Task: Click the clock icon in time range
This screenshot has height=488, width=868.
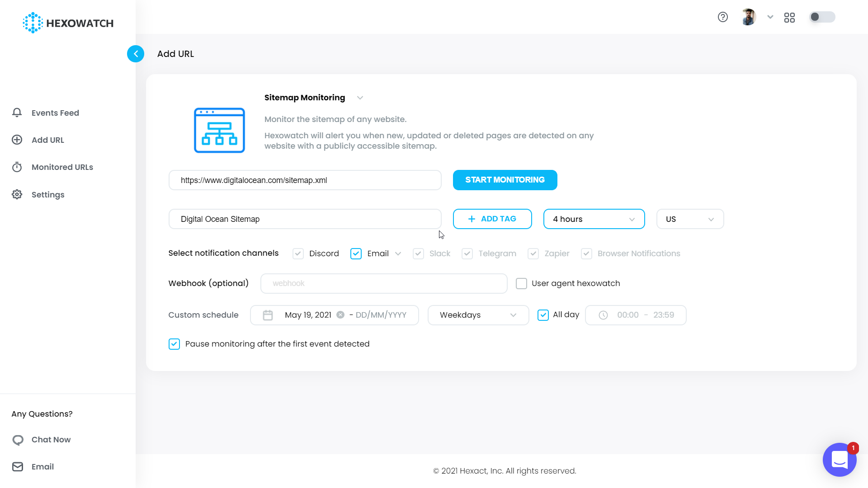Action: (x=603, y=315)
